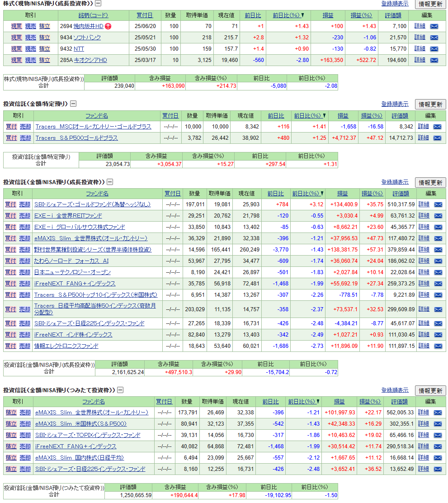Collapse the 投資信託 NISA預り(成長投資枠) section

[x=110, y=182]
